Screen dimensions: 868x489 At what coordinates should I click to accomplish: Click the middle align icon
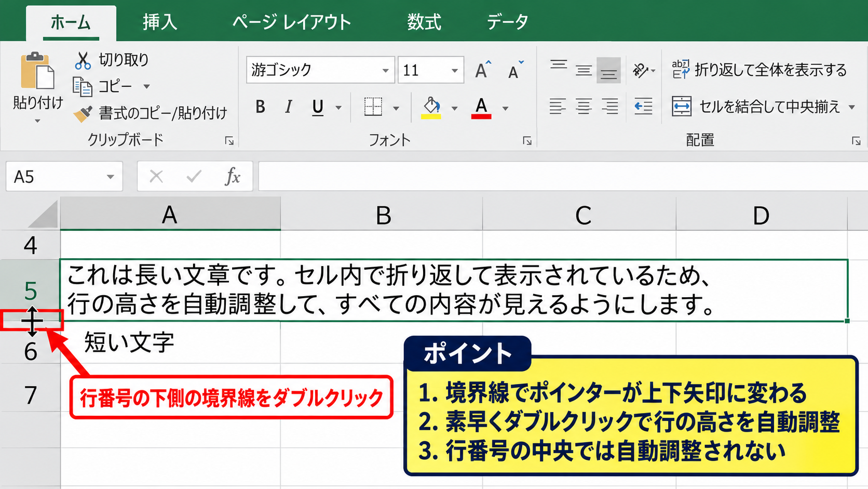click(584, 70)
